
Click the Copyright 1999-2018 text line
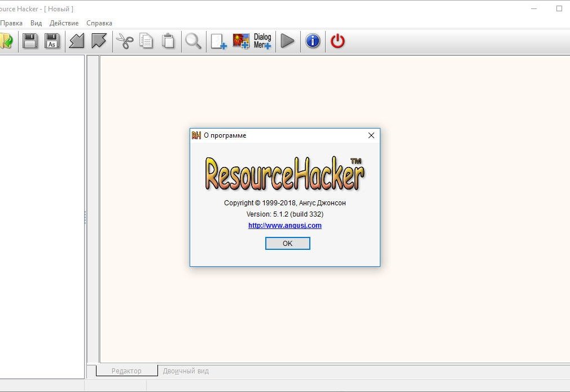(x=285, y=202)
